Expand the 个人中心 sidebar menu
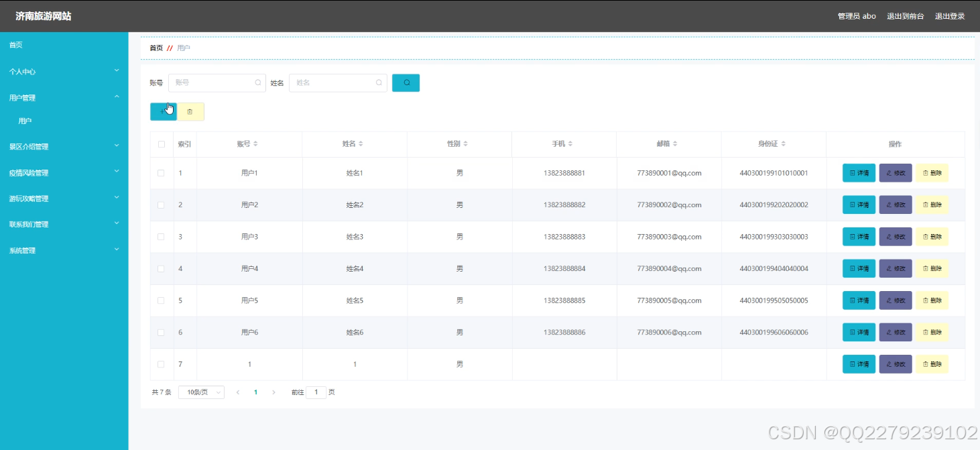Screen dimensions: 980x450 point(64,71)
